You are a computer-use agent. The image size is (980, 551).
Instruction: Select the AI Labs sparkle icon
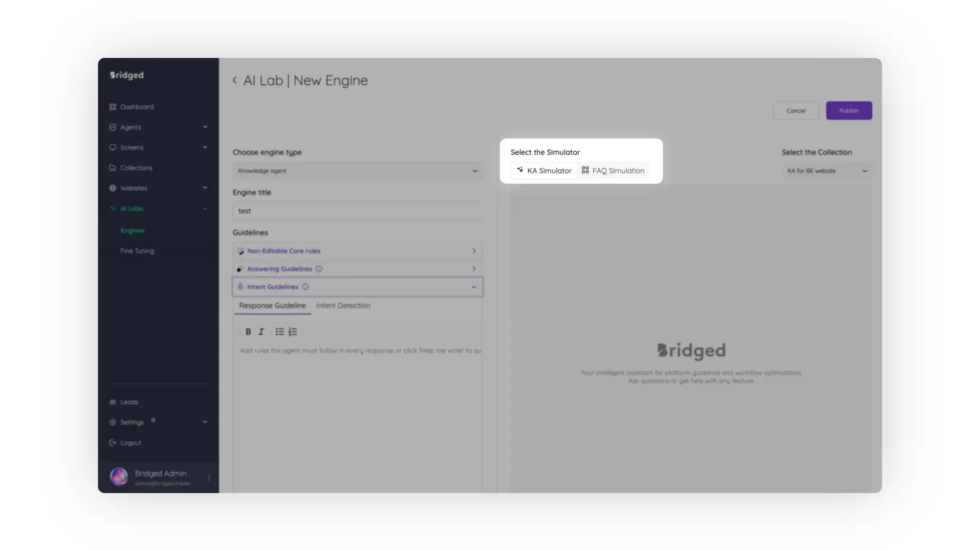[113, 209]
